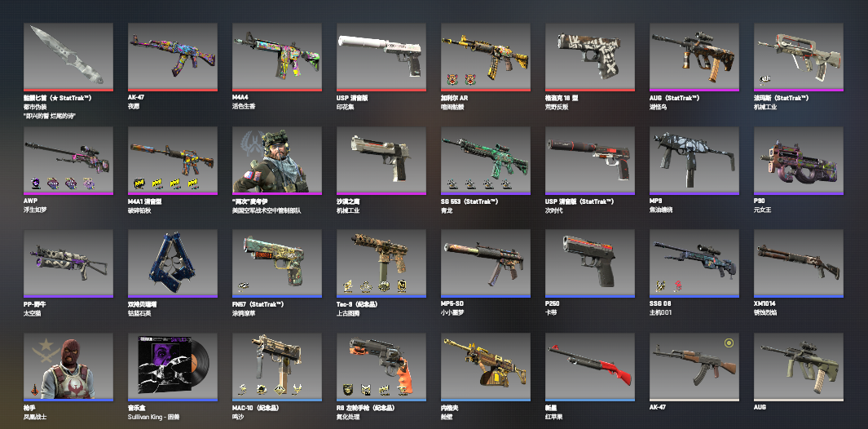
Task: Select the 音乐盒 Sullivan King music kit
Action: point(172,367)
